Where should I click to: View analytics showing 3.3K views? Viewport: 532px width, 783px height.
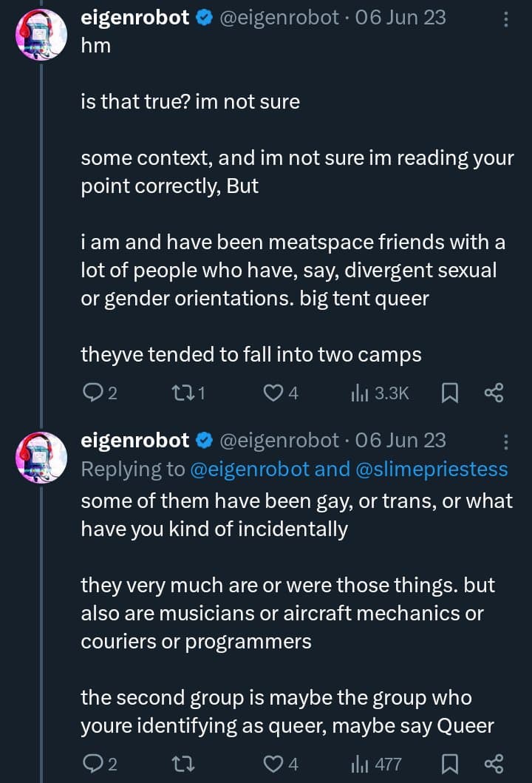coord(360,393)
